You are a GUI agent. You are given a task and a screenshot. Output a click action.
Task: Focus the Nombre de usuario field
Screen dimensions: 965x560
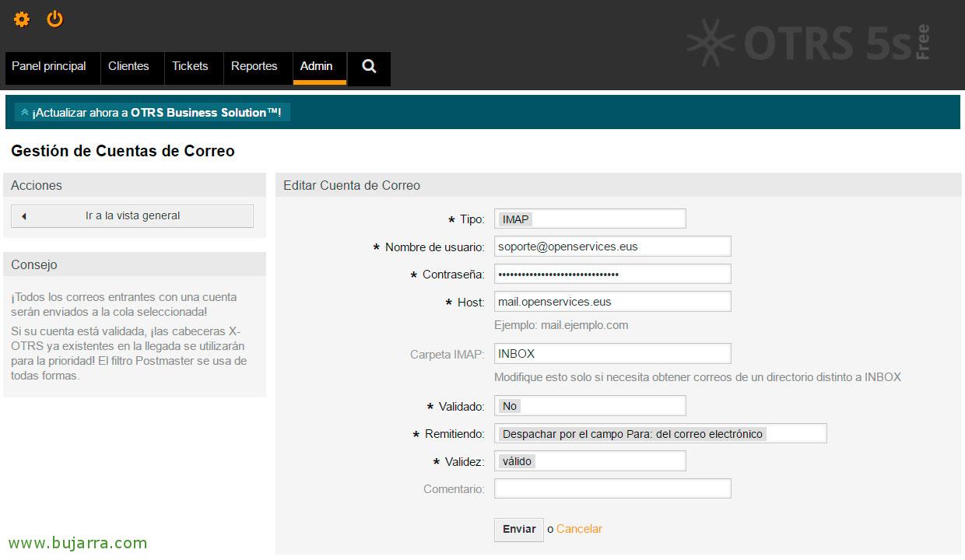coord(612,247)
